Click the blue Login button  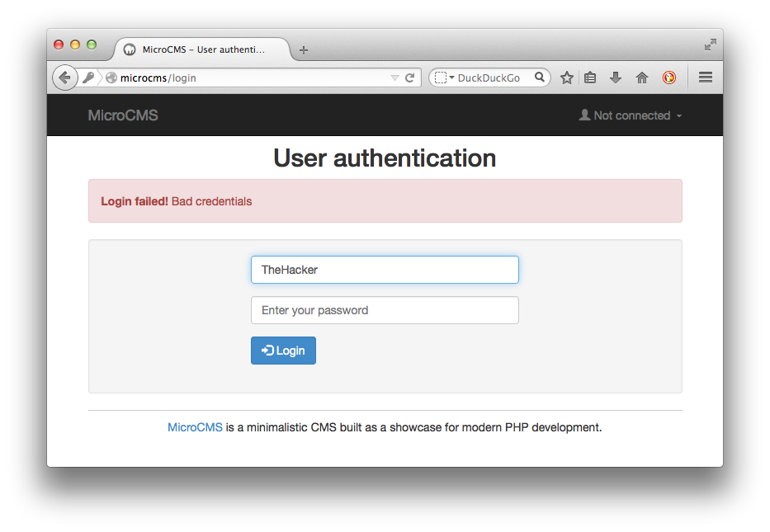click(283, 351)
